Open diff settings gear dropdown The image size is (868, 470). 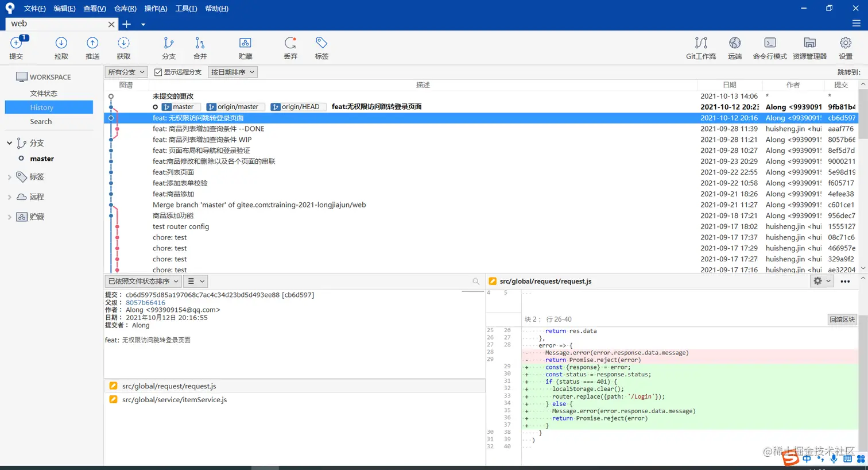pyautogui.click(x=822, y=281)
